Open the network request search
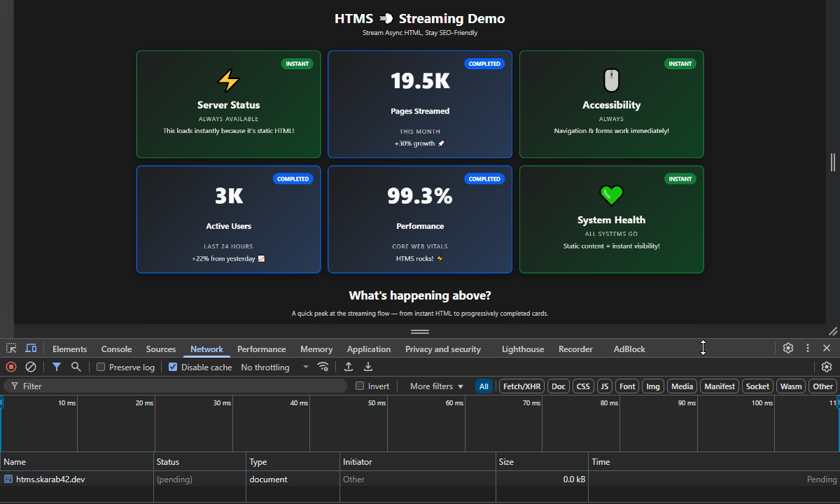Viewport: 840px width, 504px height. pyautogui.click(x=76, y=366)
